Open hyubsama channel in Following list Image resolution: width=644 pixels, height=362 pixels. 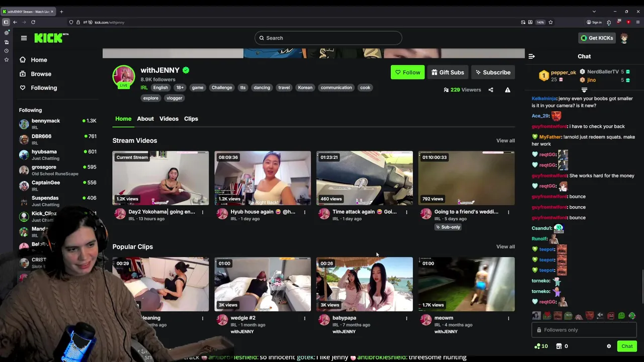pos(57,155)
